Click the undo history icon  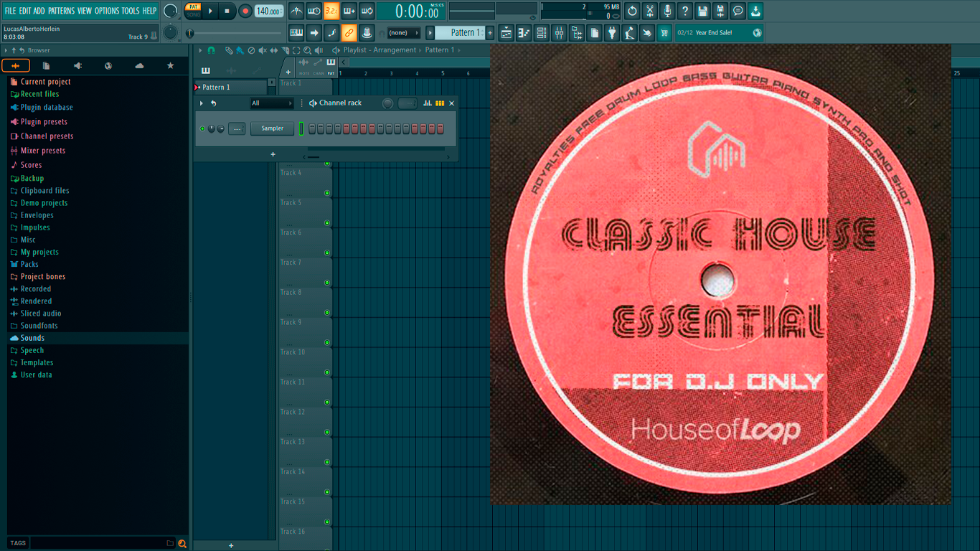(632, 11)
